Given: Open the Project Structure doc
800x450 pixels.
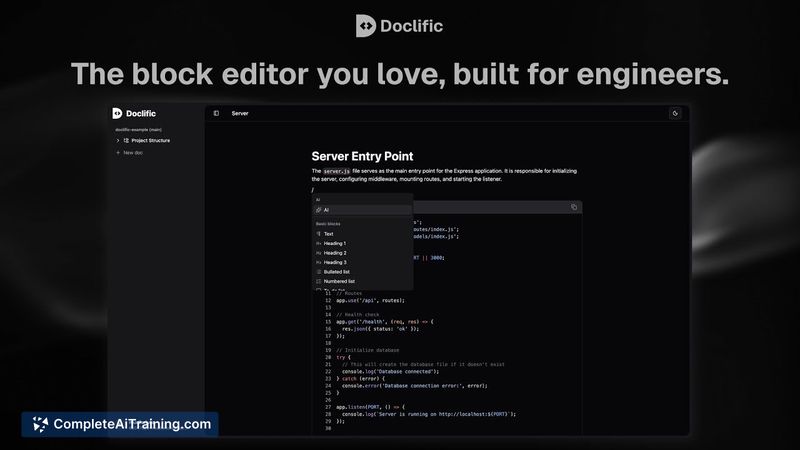Looking at the screenshot, I should (151, 140).
